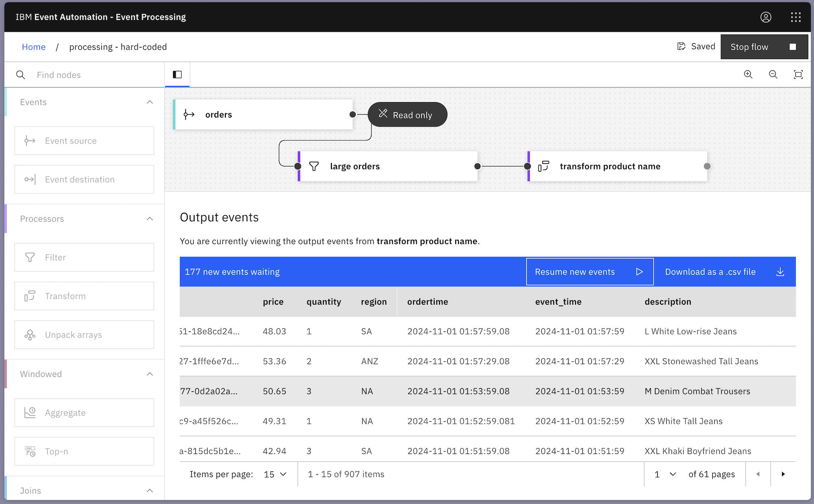
Task: Open the page number dropdown
Action: 665,474
